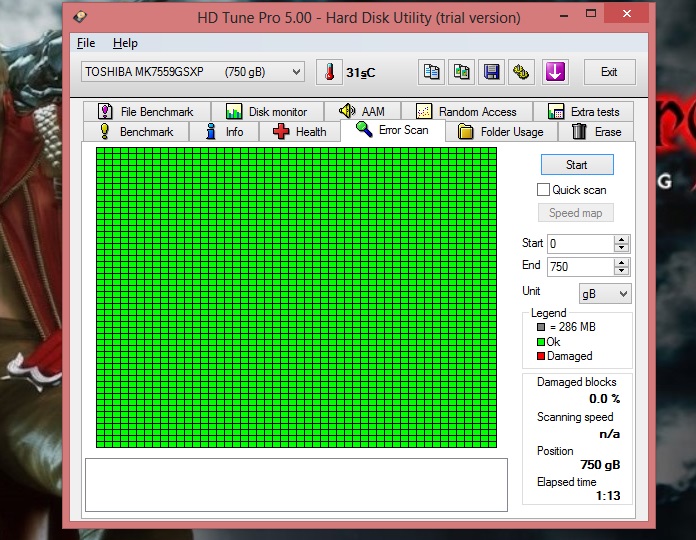Click the copy screenshot to clipboard icon
The image size is (696, 540).
462,72
